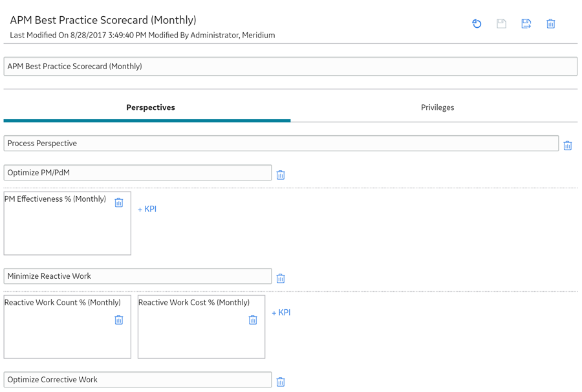The image size is (582, 392).
Task: Add a KPI under Optimize PM/PdM
Action: click(x=147, y=209)
